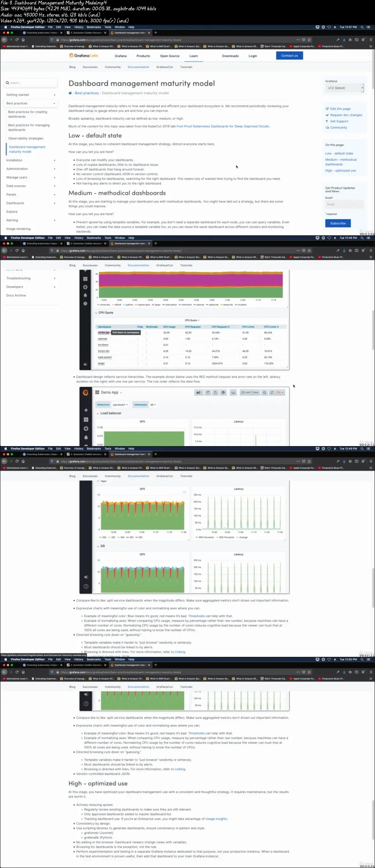Open the datasource ops-tools1 variable dropdown
This screenshot has height=868, width=375.
[x=120, y=405]
